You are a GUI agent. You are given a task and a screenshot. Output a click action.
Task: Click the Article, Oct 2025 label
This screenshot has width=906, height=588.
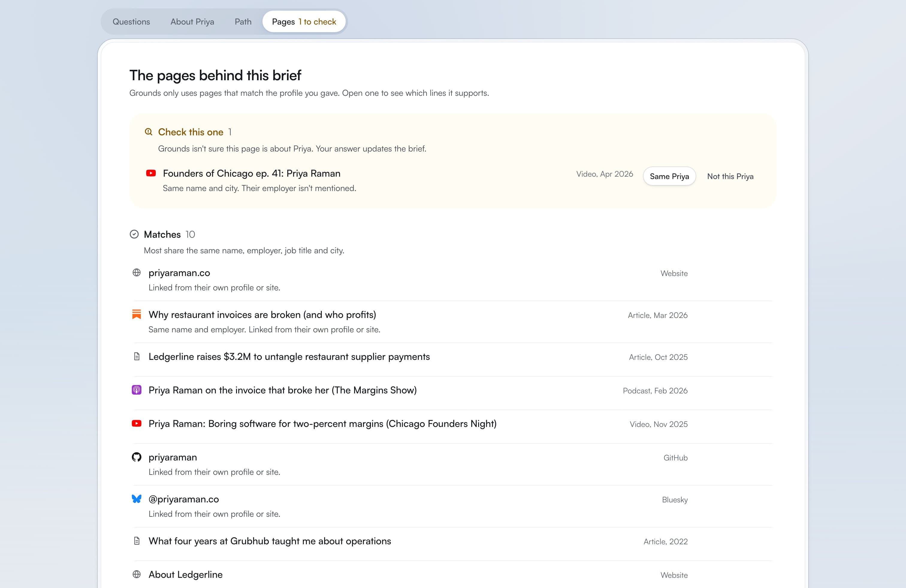pyautogui.click(x=658, y=357)
